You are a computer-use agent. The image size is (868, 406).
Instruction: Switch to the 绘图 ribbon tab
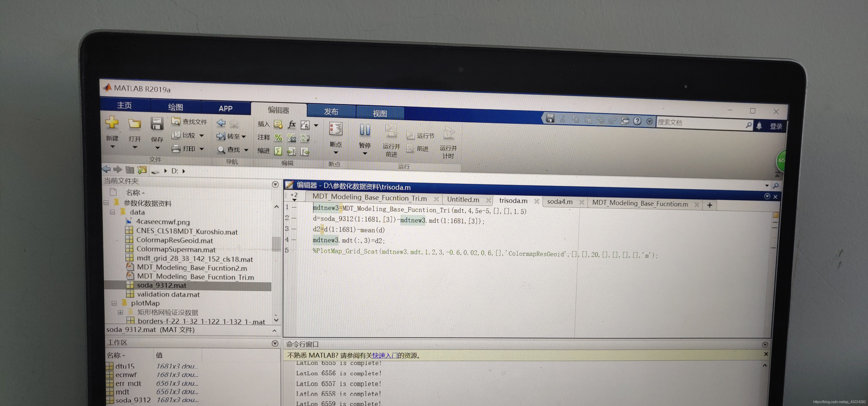(175, 107)
